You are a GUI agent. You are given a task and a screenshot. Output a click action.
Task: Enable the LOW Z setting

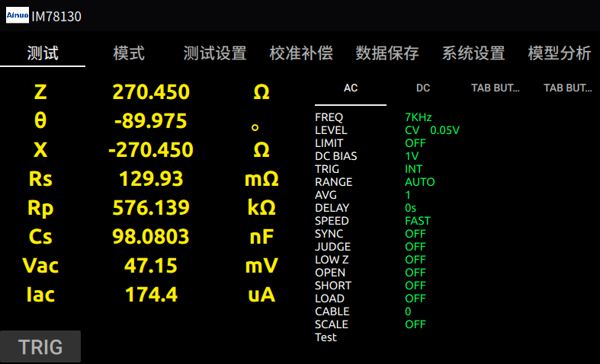pos(416,260)
